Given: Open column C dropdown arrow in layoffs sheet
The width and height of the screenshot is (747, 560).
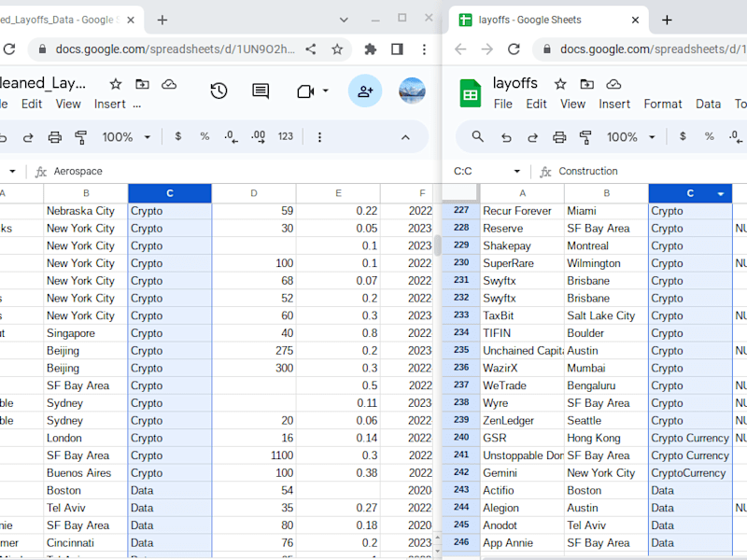Looking at the screenshot, I should point(720,194).
